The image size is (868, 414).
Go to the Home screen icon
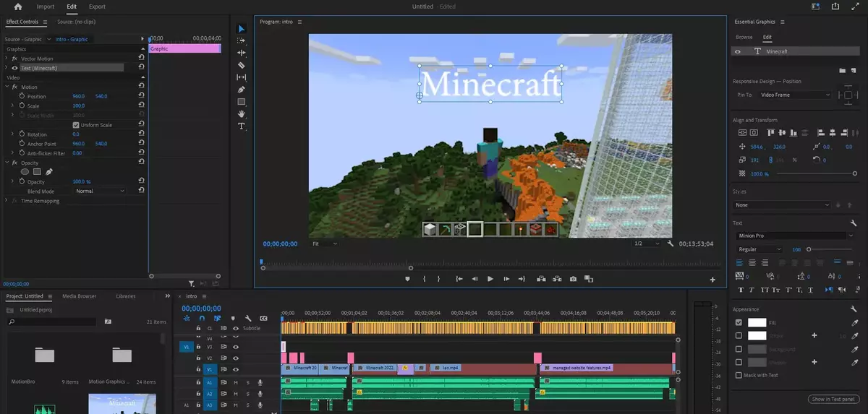pyautogui.click(x=17, y=7)
